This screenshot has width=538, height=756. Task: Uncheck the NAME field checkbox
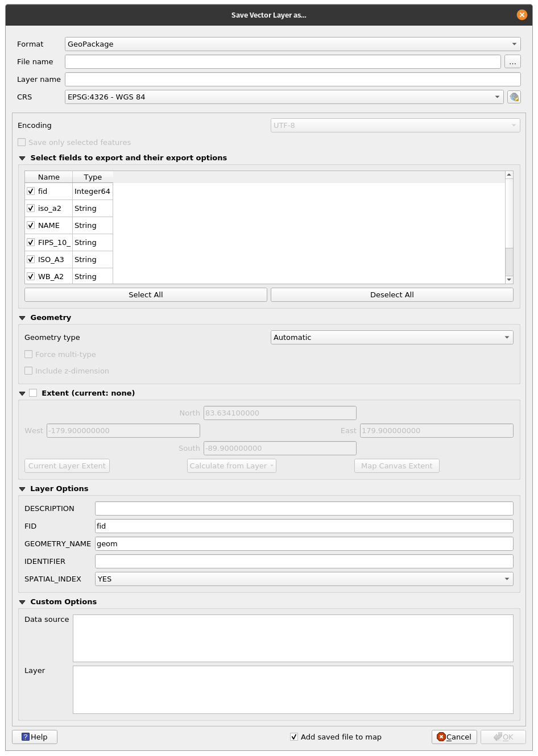coord(31,225)
